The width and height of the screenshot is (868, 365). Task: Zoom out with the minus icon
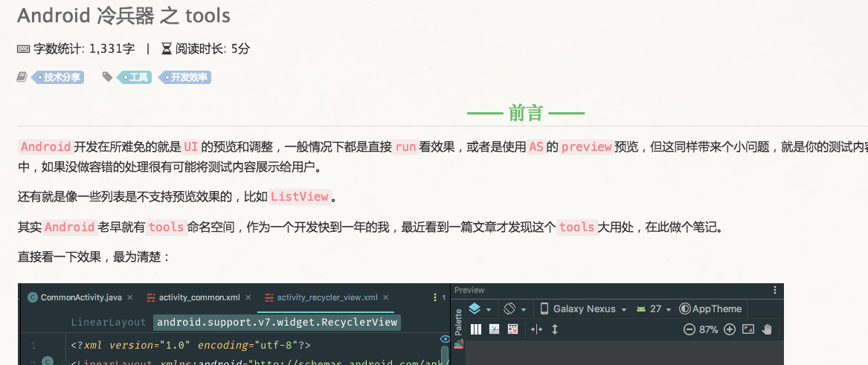tap(689, 329)
